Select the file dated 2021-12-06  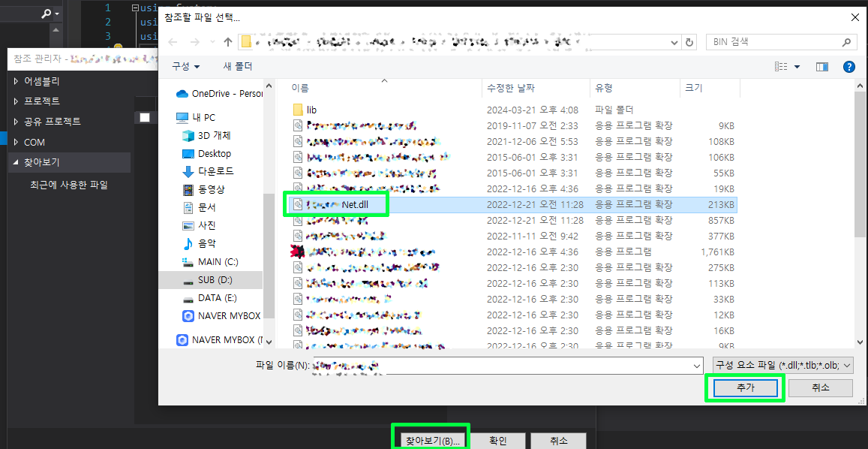[x=512, y=141]
